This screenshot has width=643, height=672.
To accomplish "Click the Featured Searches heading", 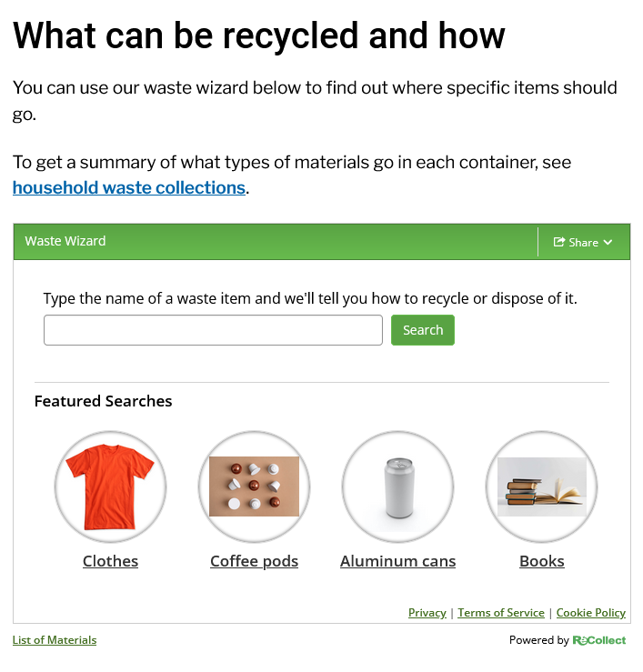I will [103, 401].
